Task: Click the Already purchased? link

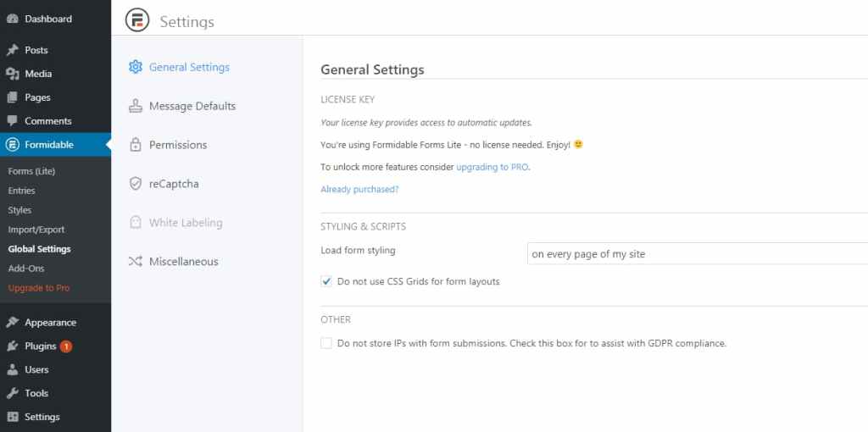Action: pyautogui.click(x=359, y=189)
